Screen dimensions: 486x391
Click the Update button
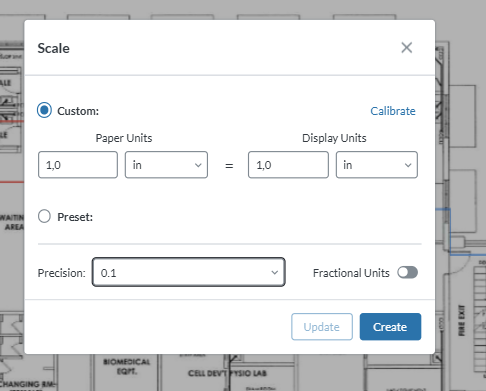click(322, 327)
